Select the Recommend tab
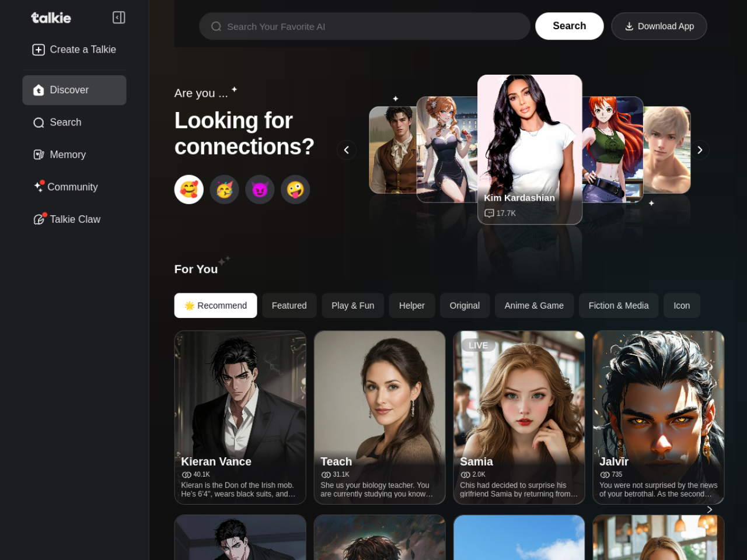The width and height of the screenshot is (747, 560). coord(216,306)
